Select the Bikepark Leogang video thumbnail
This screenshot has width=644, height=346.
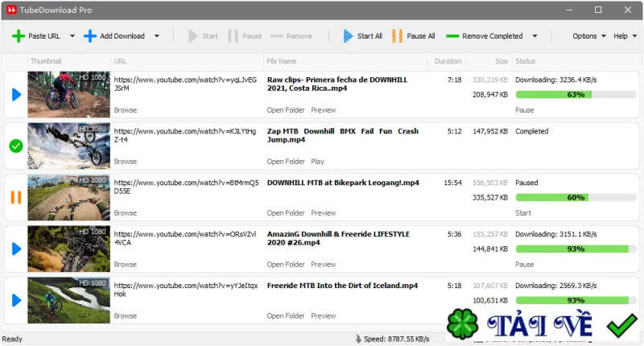(x=68, y=197)
